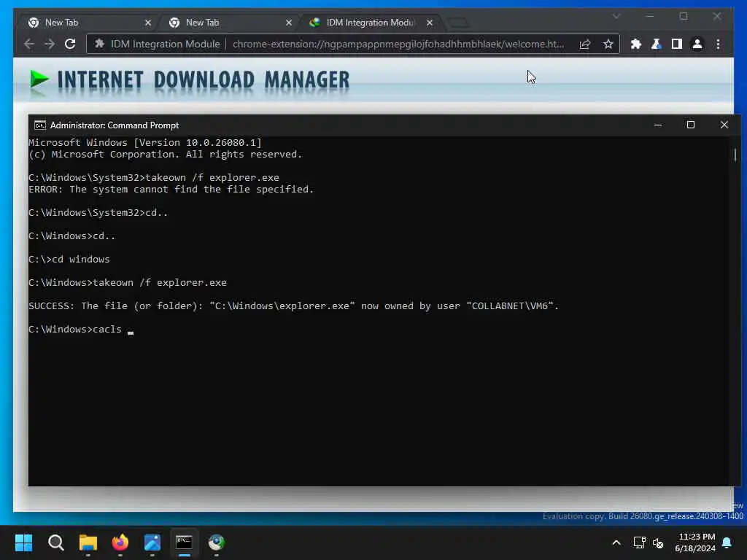Click 'ERROR: The system cannot find' line

point(171,190)
